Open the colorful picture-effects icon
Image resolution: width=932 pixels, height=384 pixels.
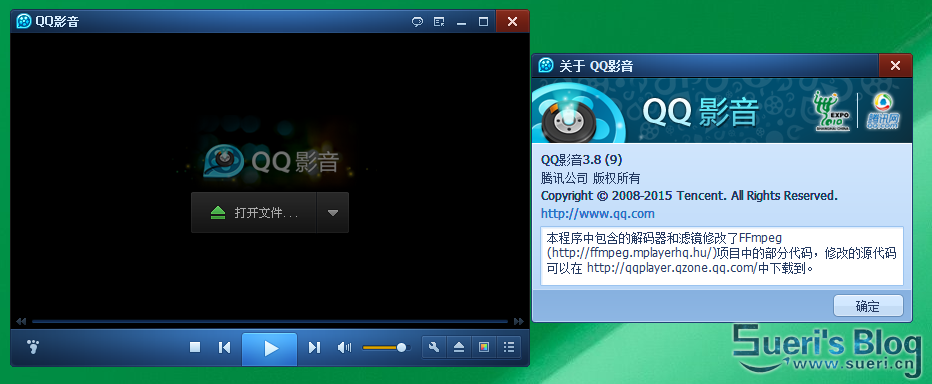[x=484, y=347]
